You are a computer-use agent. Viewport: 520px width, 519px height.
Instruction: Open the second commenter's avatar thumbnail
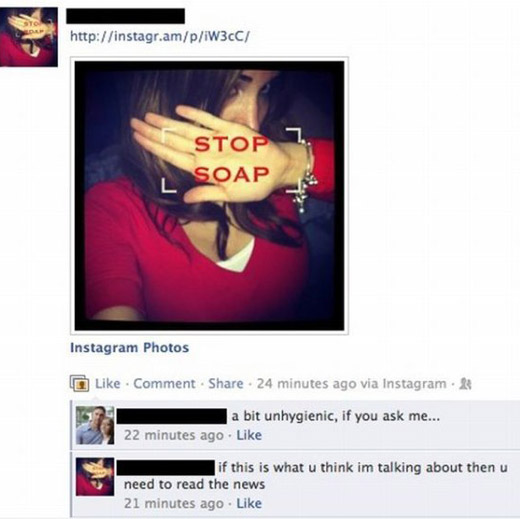[x=95, y=477]
